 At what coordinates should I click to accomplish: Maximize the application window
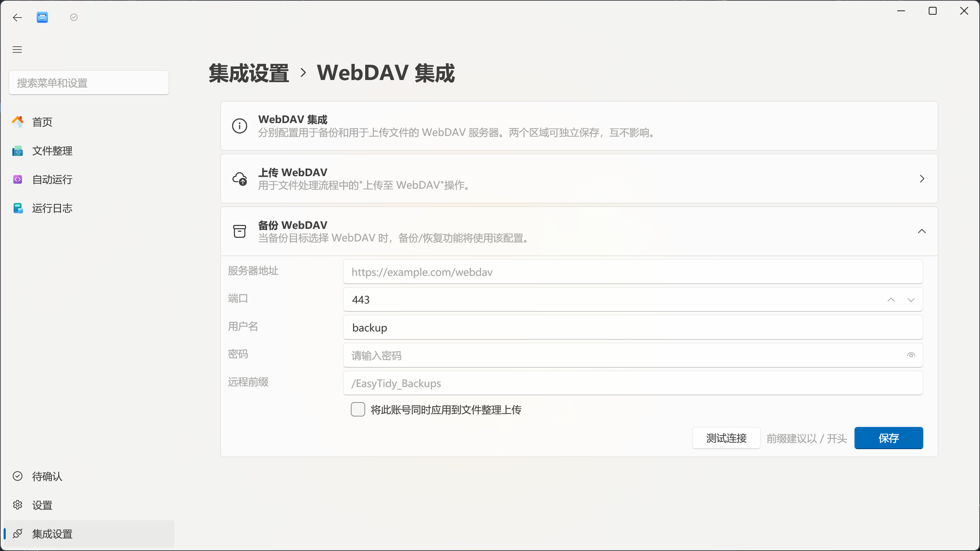coord(932,11)
